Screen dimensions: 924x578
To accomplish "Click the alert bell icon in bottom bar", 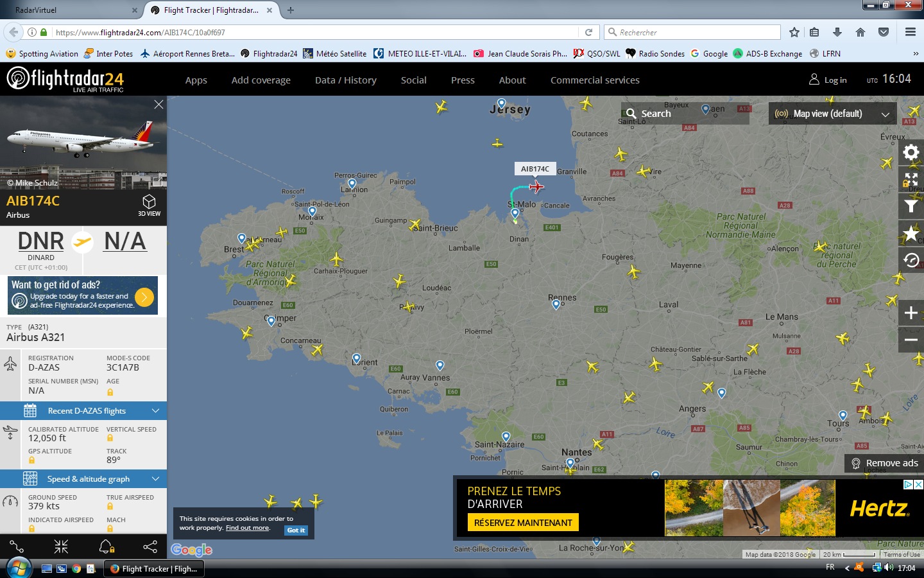I will pyautogui.click(x=106, y=547).
